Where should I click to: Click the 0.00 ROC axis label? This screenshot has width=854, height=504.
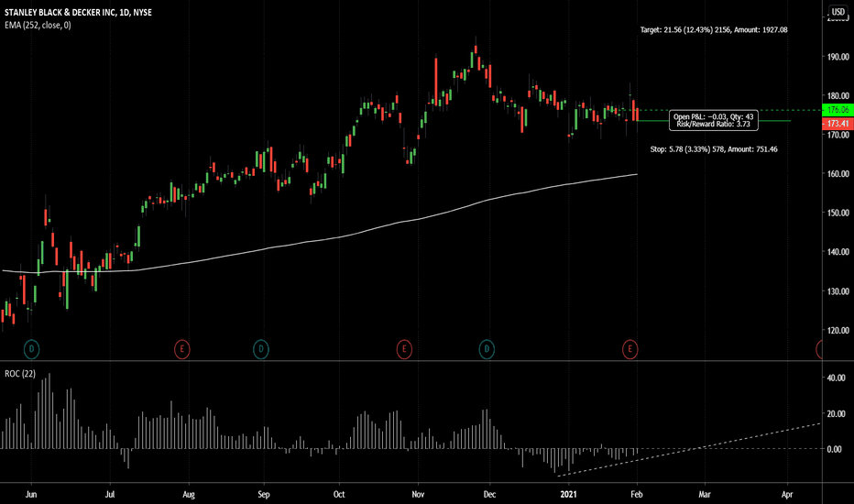tap(835, 450)
